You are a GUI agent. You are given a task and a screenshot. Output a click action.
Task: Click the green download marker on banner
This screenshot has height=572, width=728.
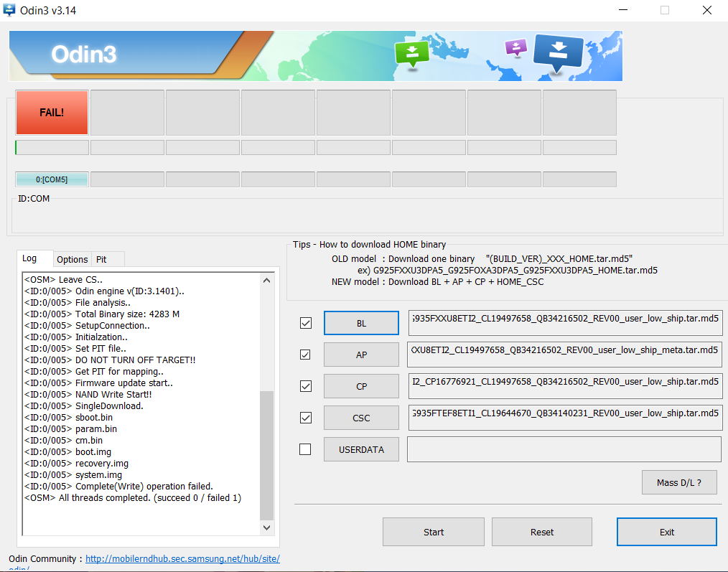tap(411, 55)
